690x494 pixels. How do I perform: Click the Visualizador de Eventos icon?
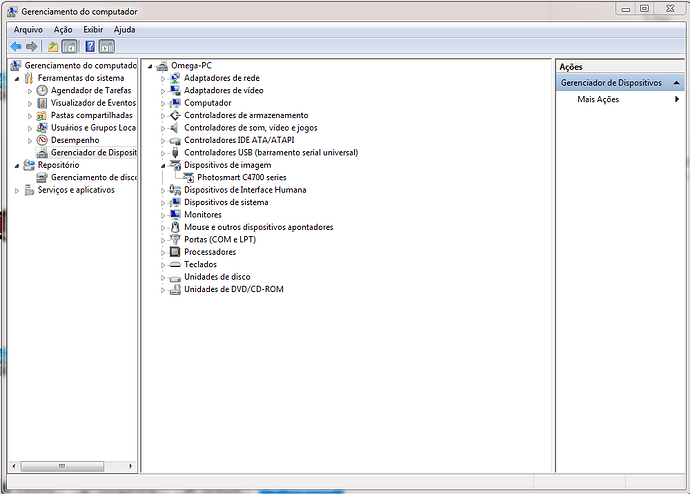pyautogui.click(x=42, y=103)
